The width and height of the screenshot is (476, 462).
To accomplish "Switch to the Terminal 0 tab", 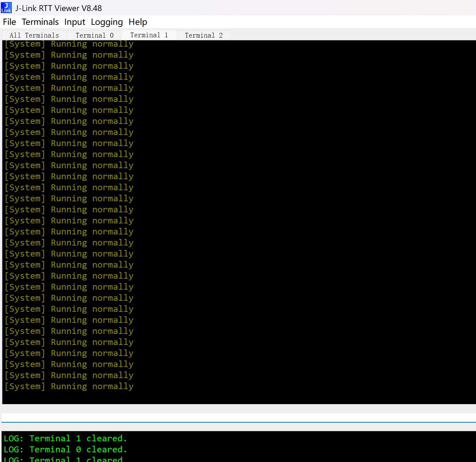I will (94, 35).
